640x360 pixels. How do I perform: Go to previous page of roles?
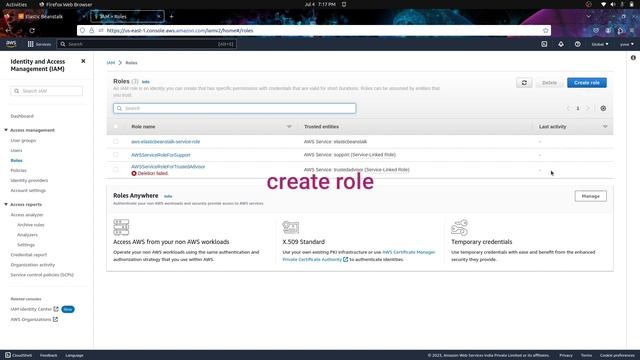pos(568,109)
